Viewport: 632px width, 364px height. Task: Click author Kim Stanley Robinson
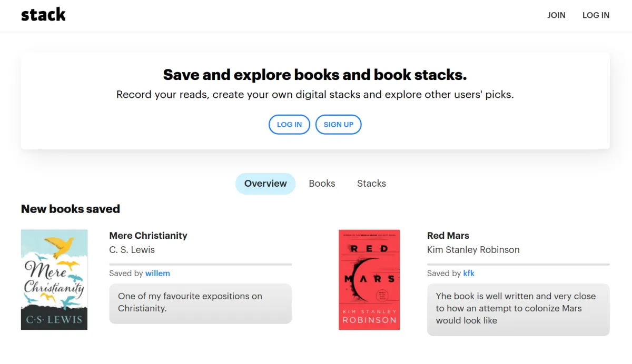pyautogui.click(x=473, y=249)
